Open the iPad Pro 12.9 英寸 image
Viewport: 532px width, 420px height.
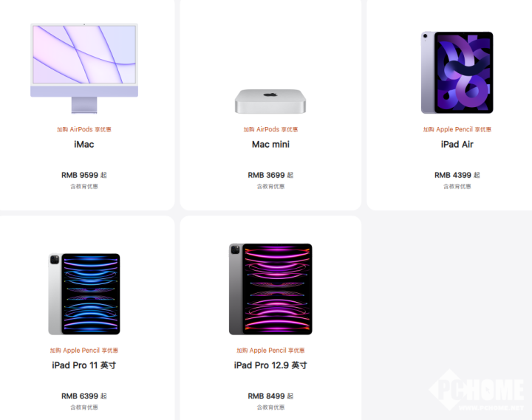coord(270,289)
